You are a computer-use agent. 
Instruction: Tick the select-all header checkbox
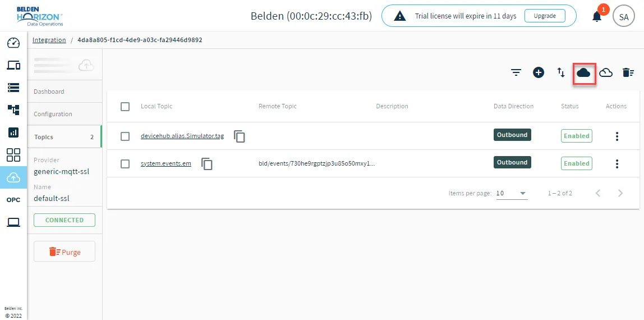(125, 107)
